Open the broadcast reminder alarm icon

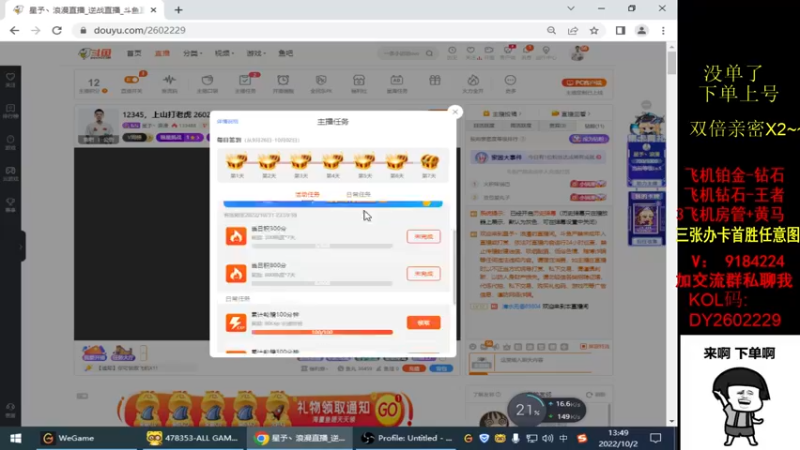tap(283, 80)
